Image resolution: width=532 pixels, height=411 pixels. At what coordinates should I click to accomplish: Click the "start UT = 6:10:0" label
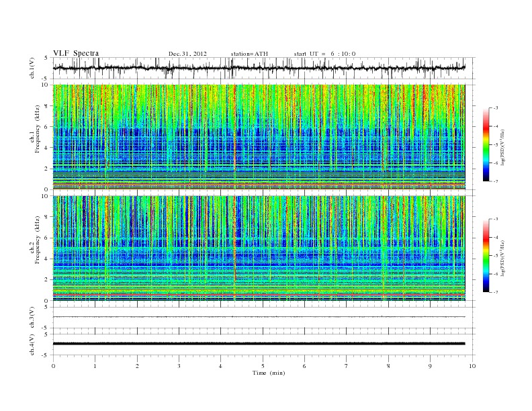[324, 54]
